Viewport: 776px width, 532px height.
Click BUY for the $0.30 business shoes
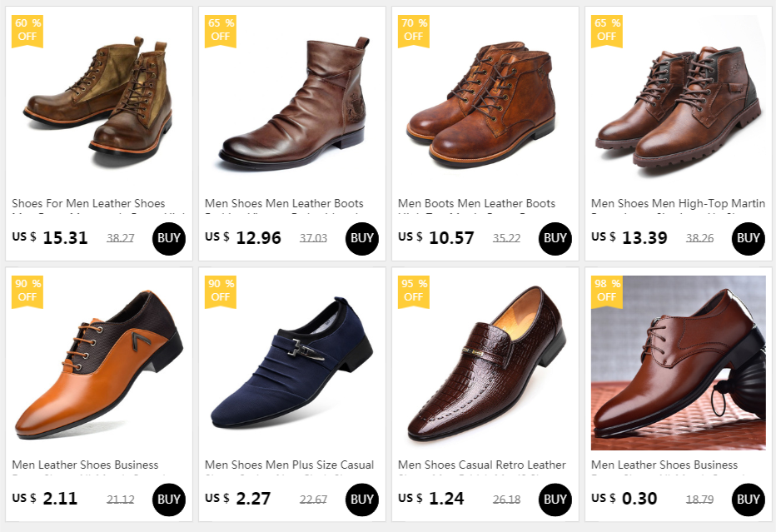748,500
